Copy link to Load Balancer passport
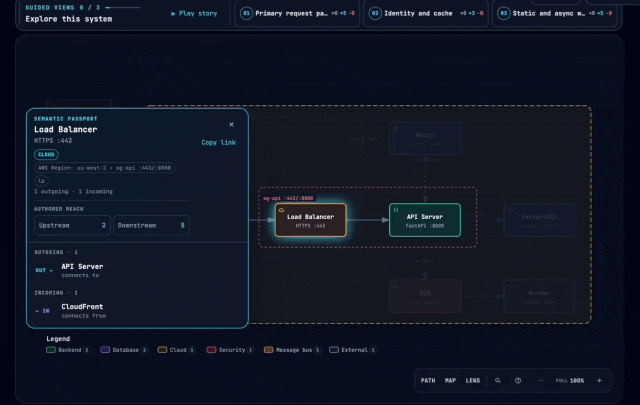This screenshot has height=405, width=640. pos(218,142)
